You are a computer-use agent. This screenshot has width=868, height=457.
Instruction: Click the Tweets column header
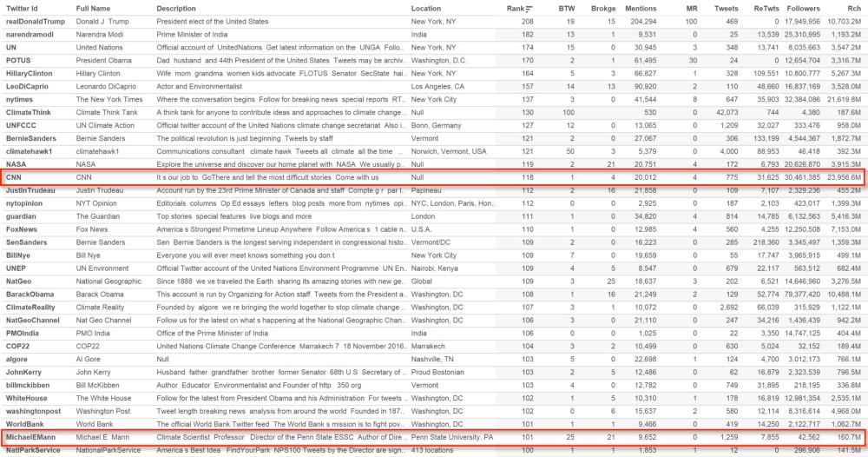tap(726, 9)
